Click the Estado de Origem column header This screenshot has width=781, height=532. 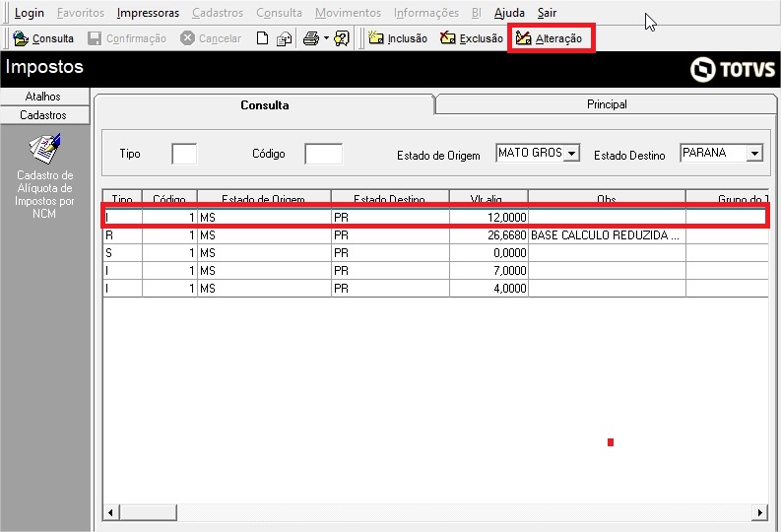coord(264,197)
